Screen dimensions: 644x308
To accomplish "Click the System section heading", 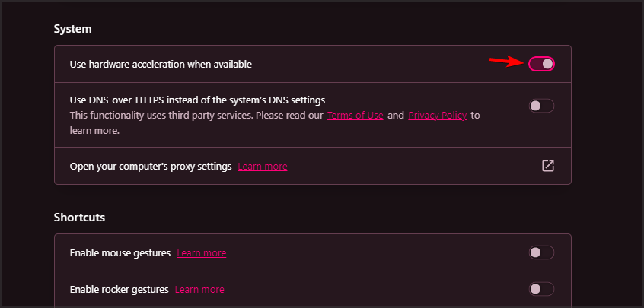I will tap(72, 29).
